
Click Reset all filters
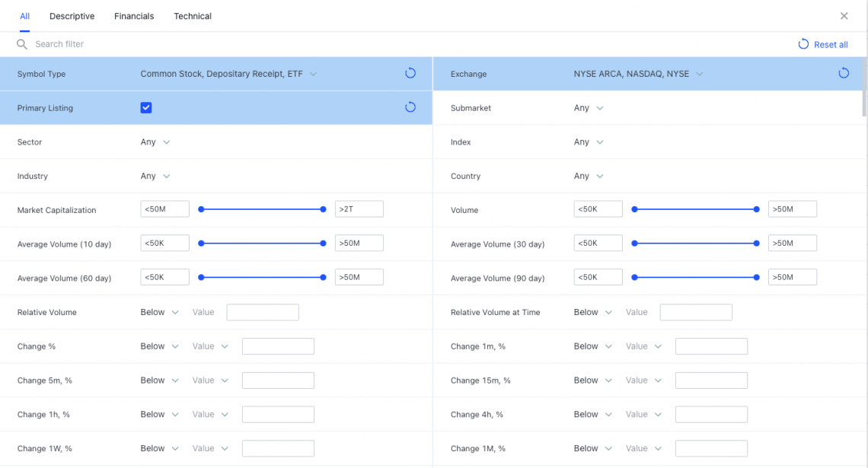823,44
